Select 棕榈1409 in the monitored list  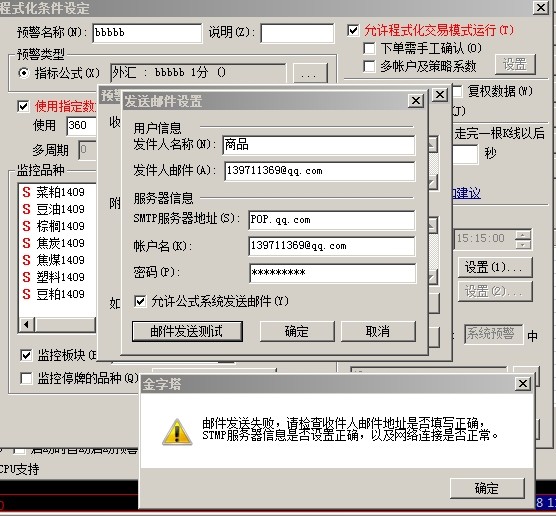[x=60, y=226]
